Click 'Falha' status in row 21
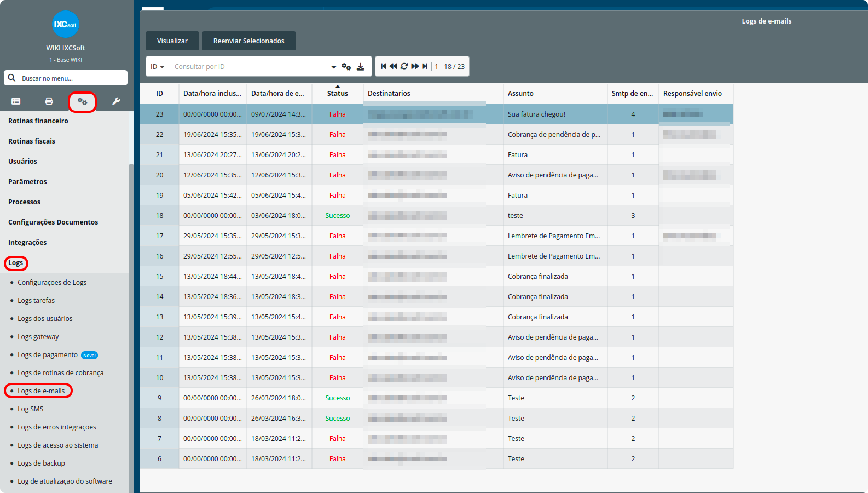Image resolution: width=868 pixels, height=493 pixels. click(338, 155)
